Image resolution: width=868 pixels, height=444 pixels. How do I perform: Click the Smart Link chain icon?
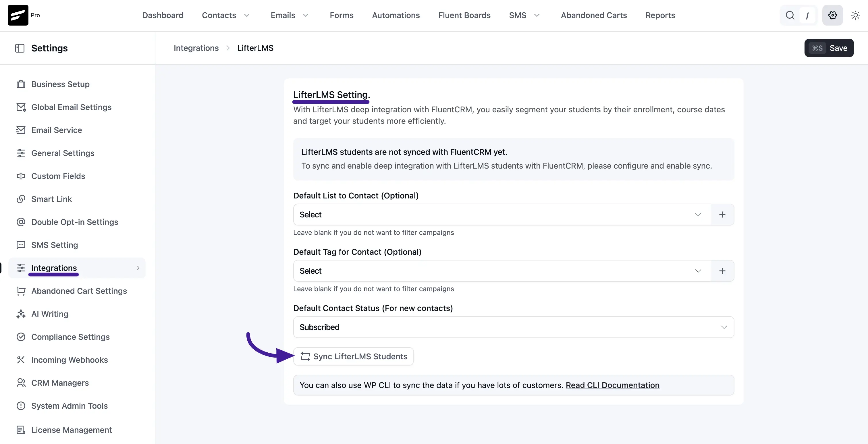pyautogui.click(x=21, y=199)
